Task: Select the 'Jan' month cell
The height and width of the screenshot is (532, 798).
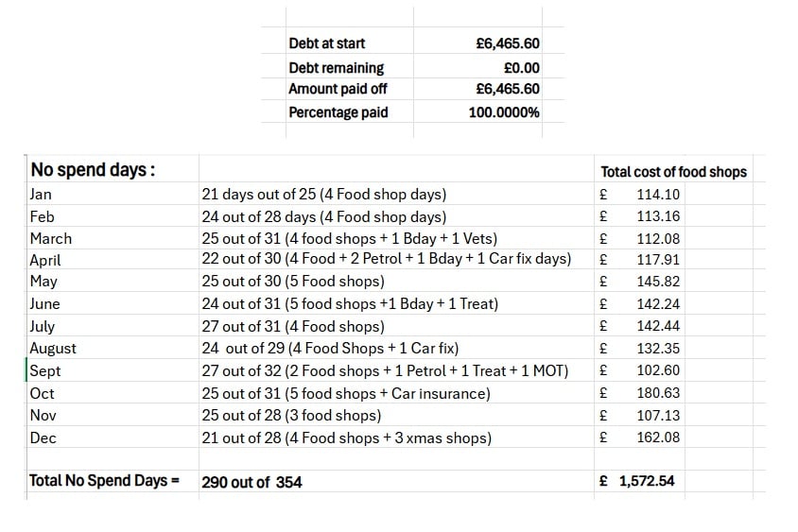Action: [42, 195]
